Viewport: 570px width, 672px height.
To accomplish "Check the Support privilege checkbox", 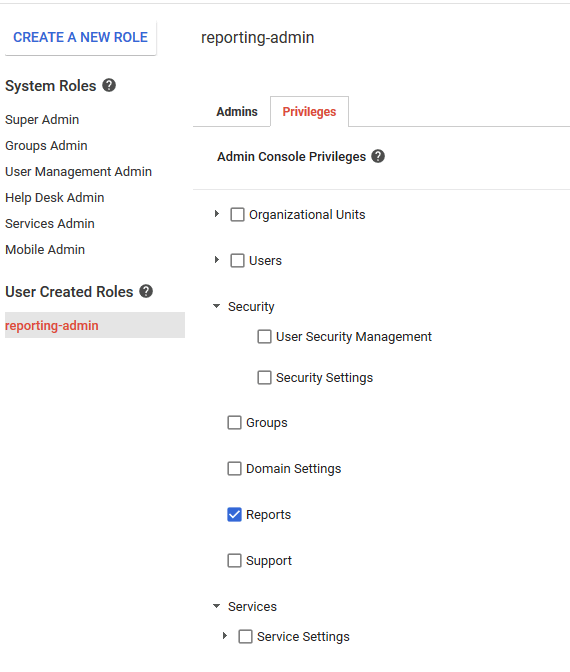I will [234, 561].
